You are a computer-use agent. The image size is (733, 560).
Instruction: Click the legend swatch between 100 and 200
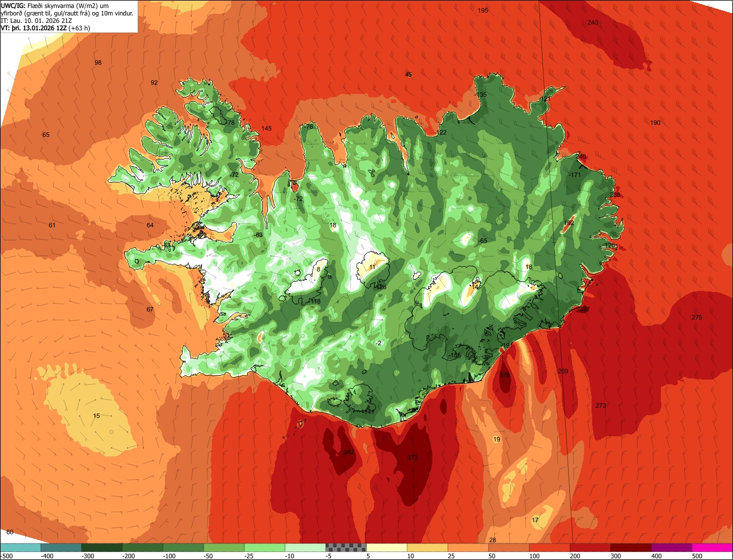click(x=549, y=547)
